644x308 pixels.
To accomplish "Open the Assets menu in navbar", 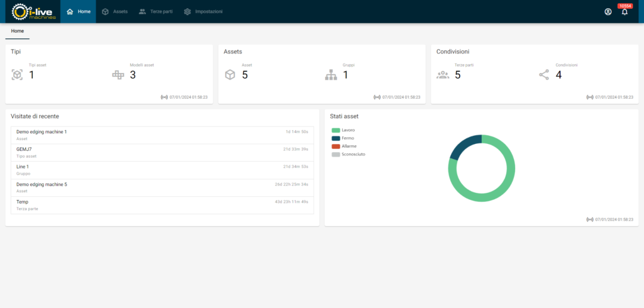I will point(114,11).
